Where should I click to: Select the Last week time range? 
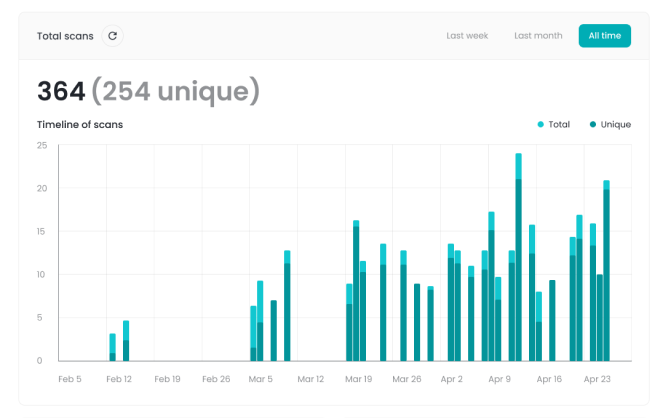(467, 36)
